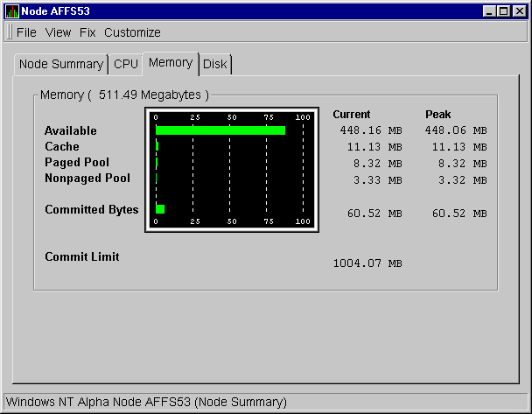Image resolution: width=532 pixels, height=414 pixels.
Task: Click the Paged Pool label
Action: (77, 163)
